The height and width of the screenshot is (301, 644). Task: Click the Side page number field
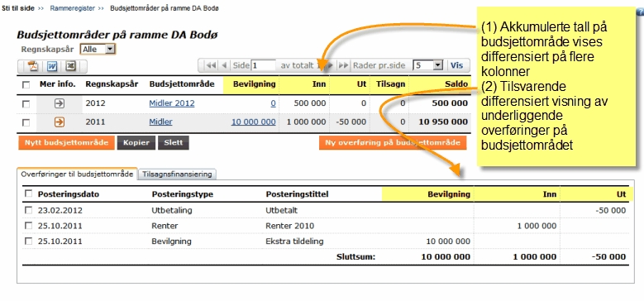click(x=263, y=65)
